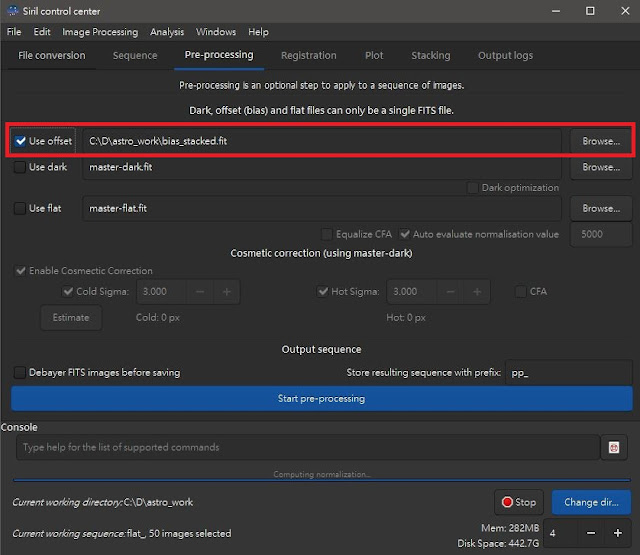The height and width of the screenshot is (555, 640).
Task: Stop the current processing
Action: pos(519,502)
